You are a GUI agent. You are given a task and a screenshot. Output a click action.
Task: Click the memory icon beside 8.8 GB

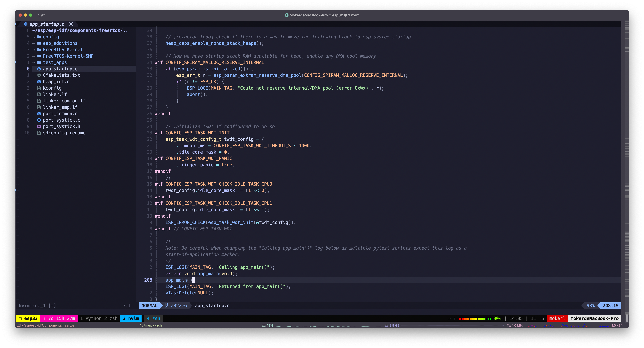coord(386,325)
